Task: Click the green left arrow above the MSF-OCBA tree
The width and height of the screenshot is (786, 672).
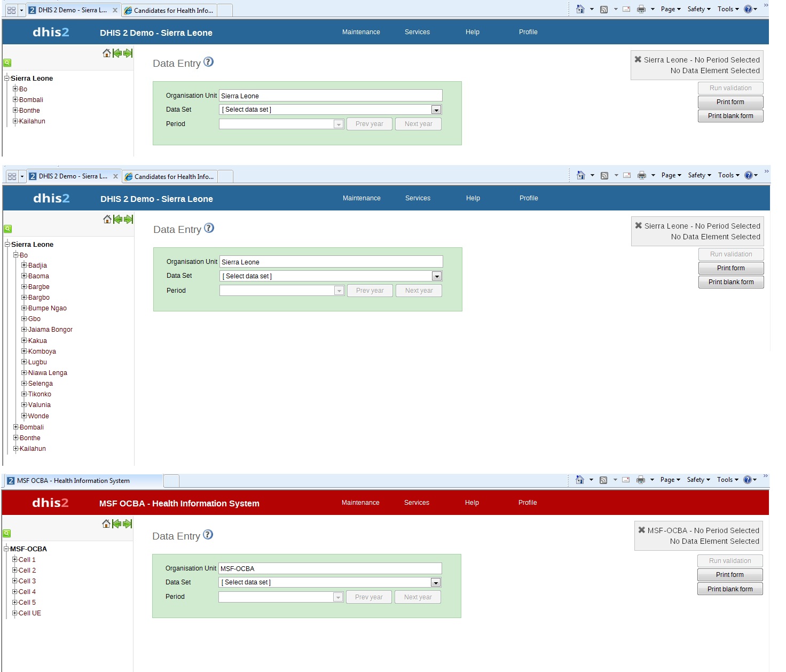Action: [117, 524]
